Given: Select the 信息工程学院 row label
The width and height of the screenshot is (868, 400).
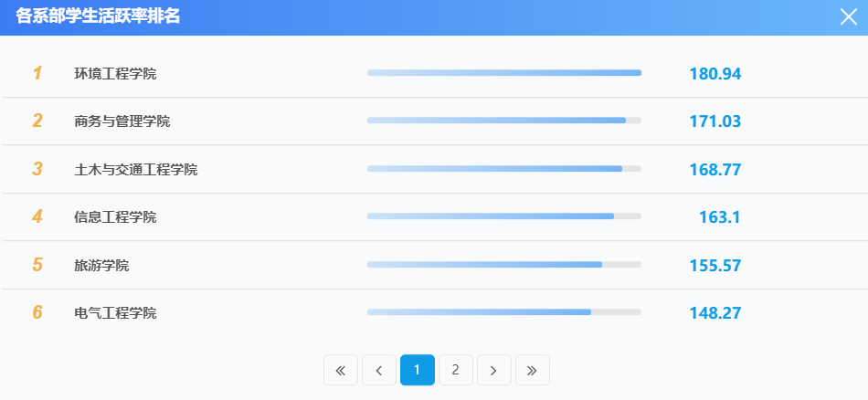Looking at the screenshot, I should [115, 216].
